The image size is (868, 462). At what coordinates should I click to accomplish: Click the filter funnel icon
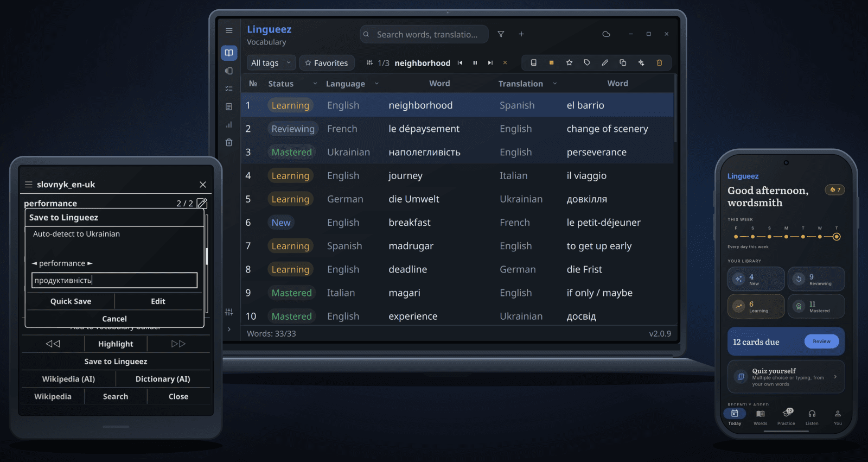(x=501, y=34)
